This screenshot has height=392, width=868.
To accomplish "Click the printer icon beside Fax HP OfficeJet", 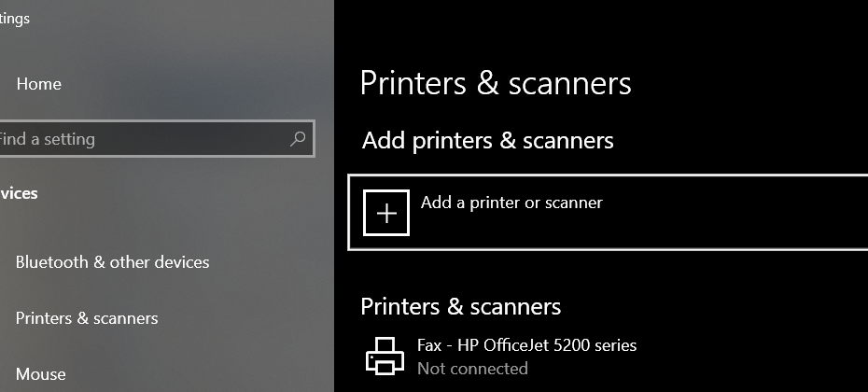I will (384, 355).
